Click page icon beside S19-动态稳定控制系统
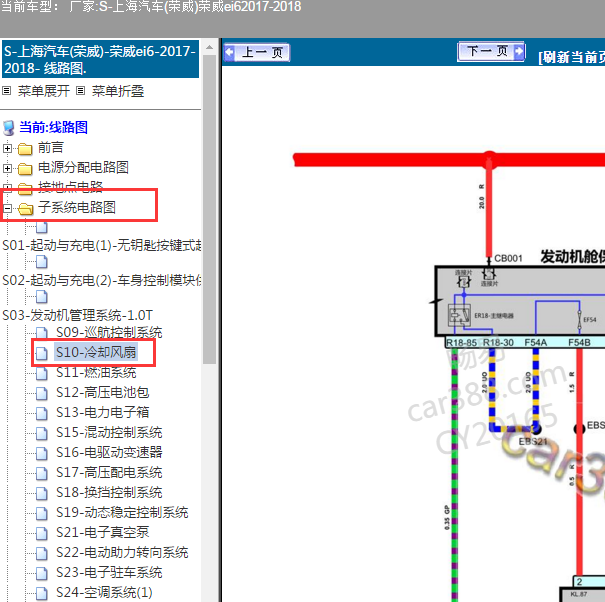 [x=42, y=513]
